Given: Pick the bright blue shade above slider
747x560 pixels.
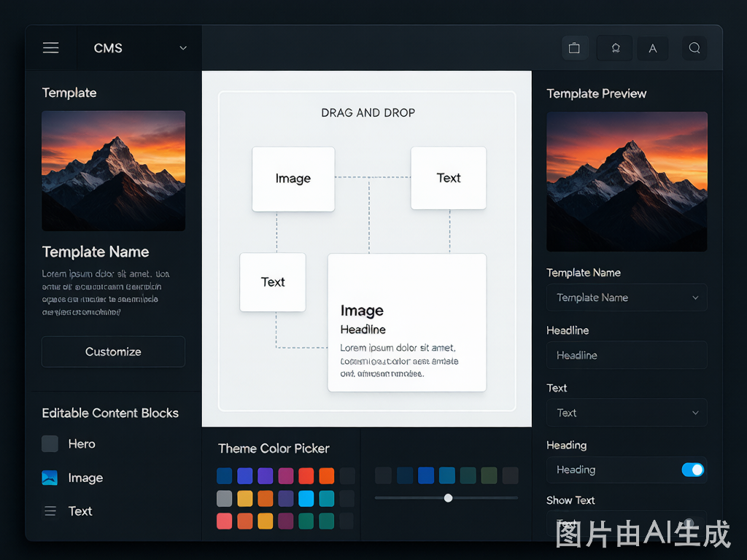Looking at the screenshot, I should click(x=426, y=475).
